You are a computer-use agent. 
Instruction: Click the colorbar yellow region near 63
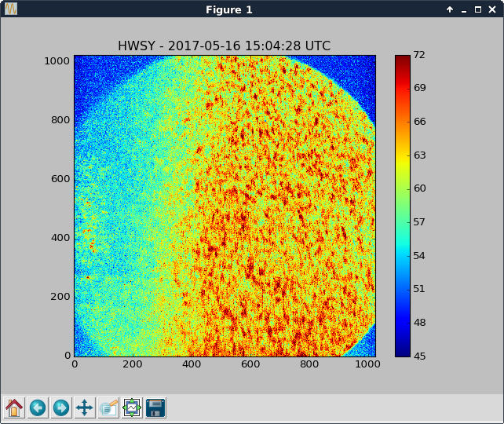(403, 157)
